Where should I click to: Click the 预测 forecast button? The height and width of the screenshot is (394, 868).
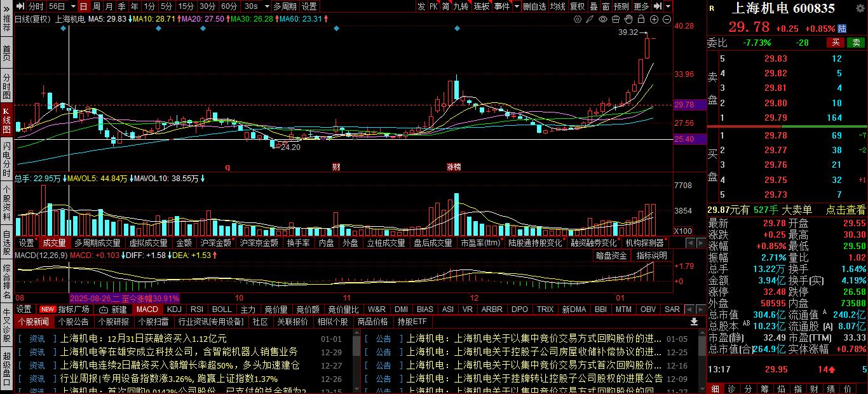pos(621,6)
